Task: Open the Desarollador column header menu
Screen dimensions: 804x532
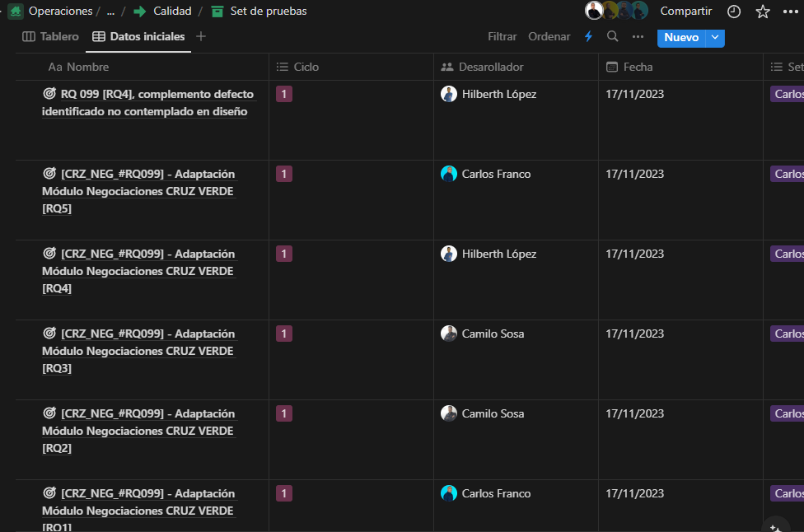Action: click(490, 67)
